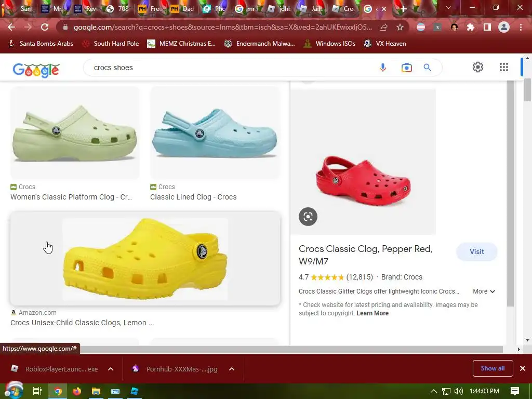532x399 pixels.
Task: Click the Show all downloads button
Action: pos(493,368)
